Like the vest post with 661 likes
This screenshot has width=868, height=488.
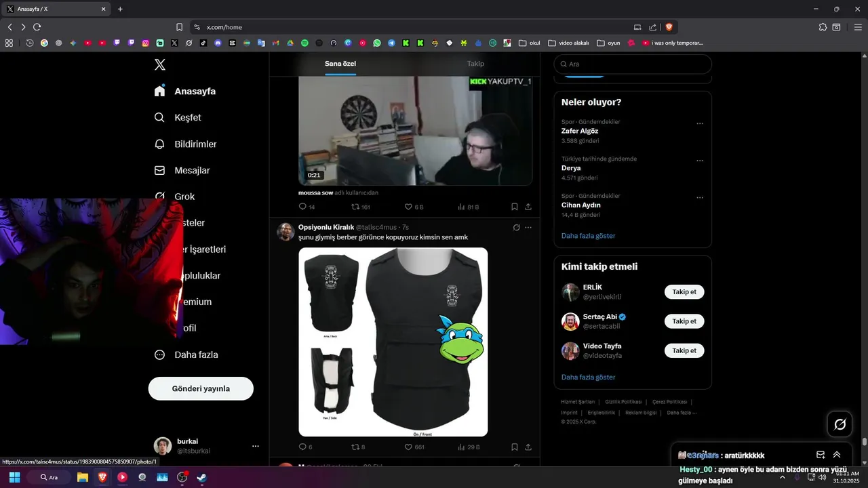[x=414, y=447]
